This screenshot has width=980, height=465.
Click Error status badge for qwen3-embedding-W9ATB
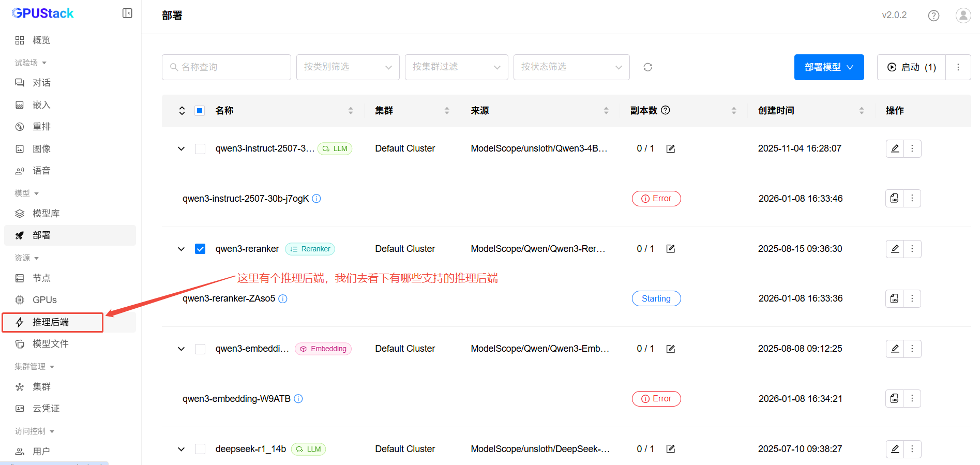tap(656, 399)
